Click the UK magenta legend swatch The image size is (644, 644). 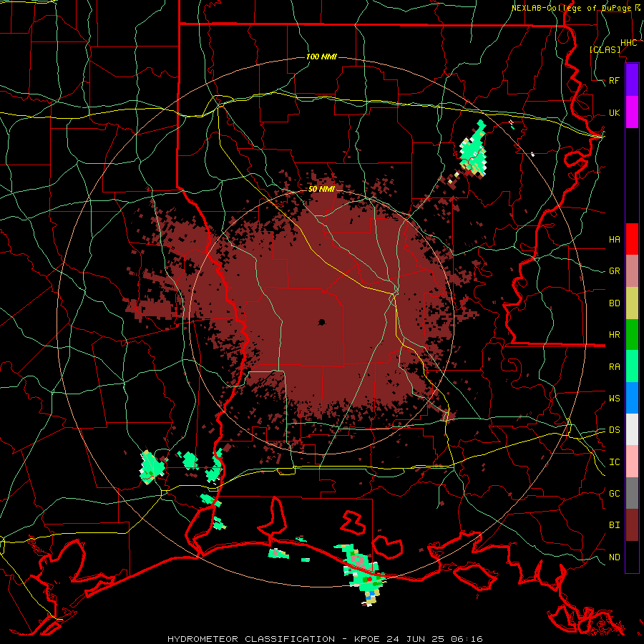tap(632, 112)
